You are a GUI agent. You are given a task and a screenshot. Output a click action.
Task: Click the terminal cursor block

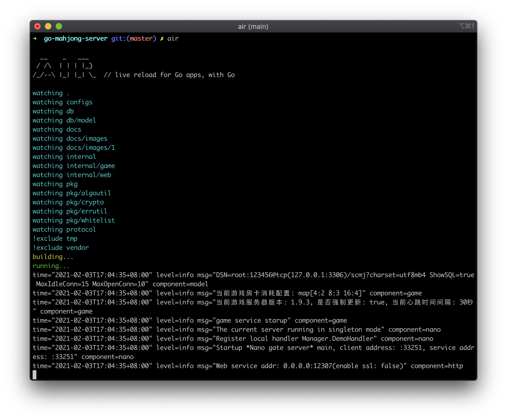34,375
